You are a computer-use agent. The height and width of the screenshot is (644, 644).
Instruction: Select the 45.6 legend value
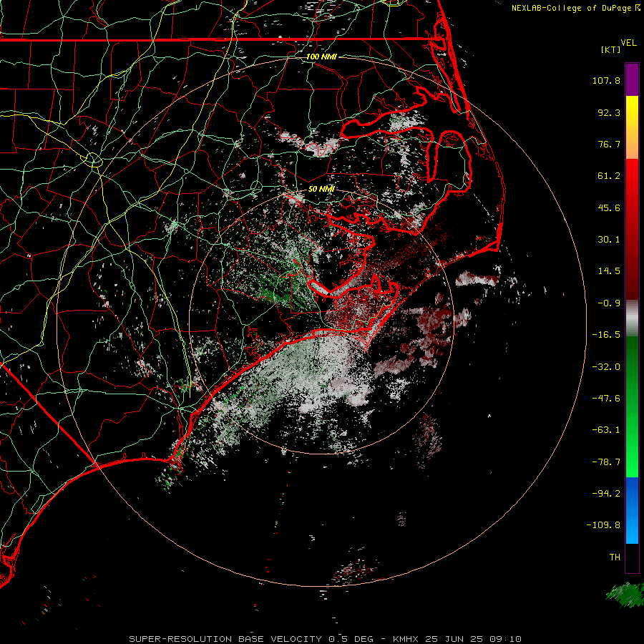(609, 208)
